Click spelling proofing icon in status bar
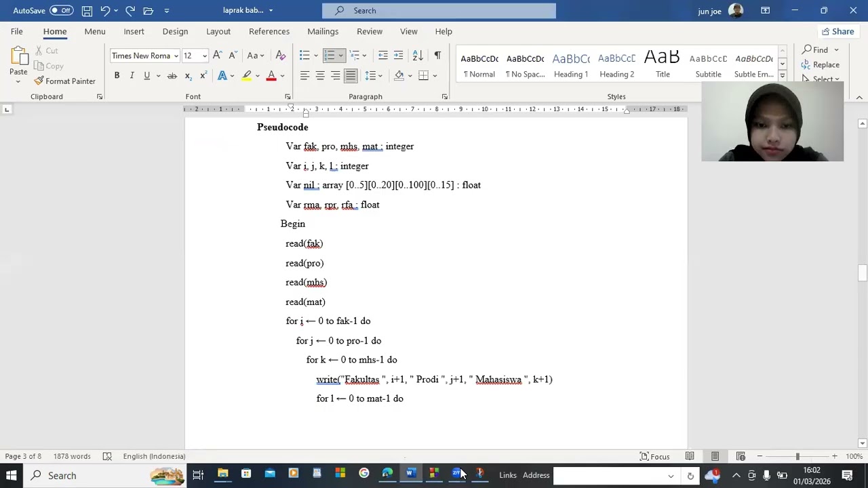This screenshot has width=868, height=488. [x=106, y=456]
